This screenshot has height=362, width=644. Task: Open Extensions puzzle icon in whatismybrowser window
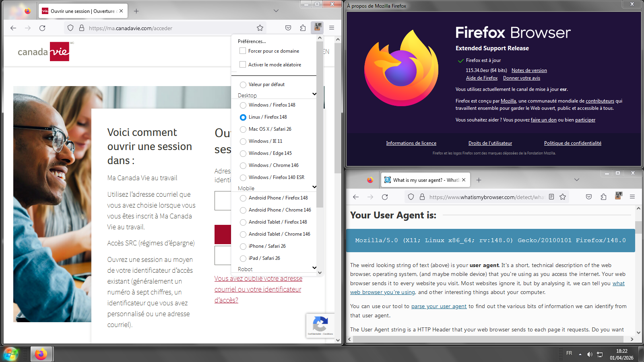click(603, 197)
